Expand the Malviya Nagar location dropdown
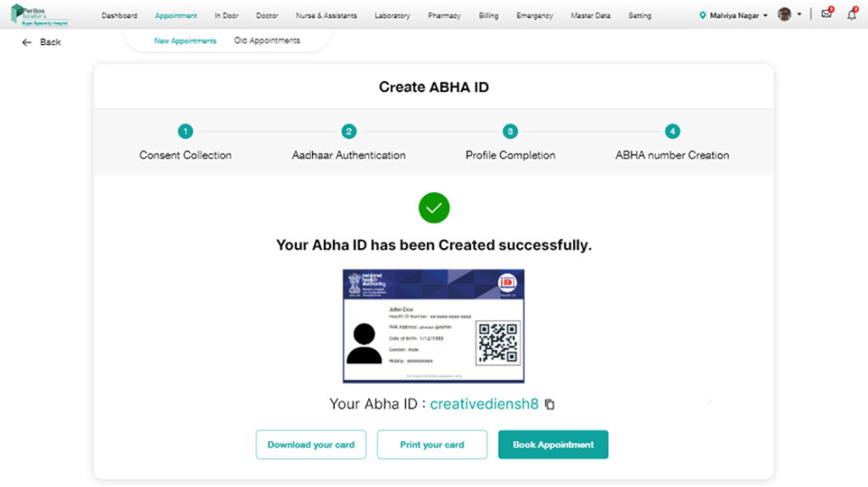 click(734, 15)
